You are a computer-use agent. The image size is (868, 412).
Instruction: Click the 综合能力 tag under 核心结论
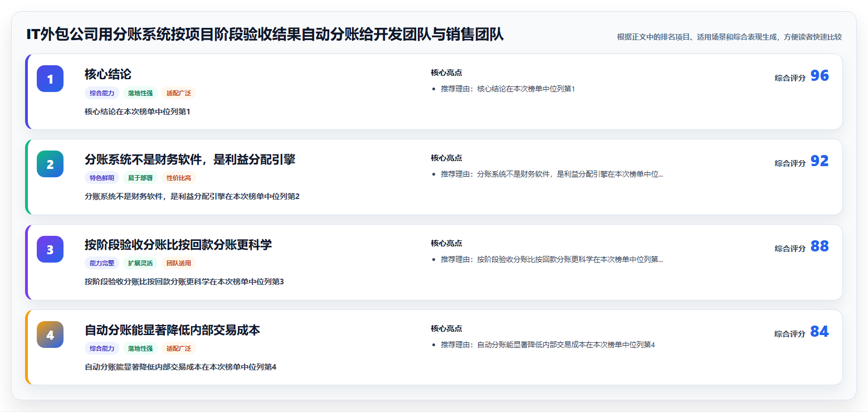(x=102, y=93)
